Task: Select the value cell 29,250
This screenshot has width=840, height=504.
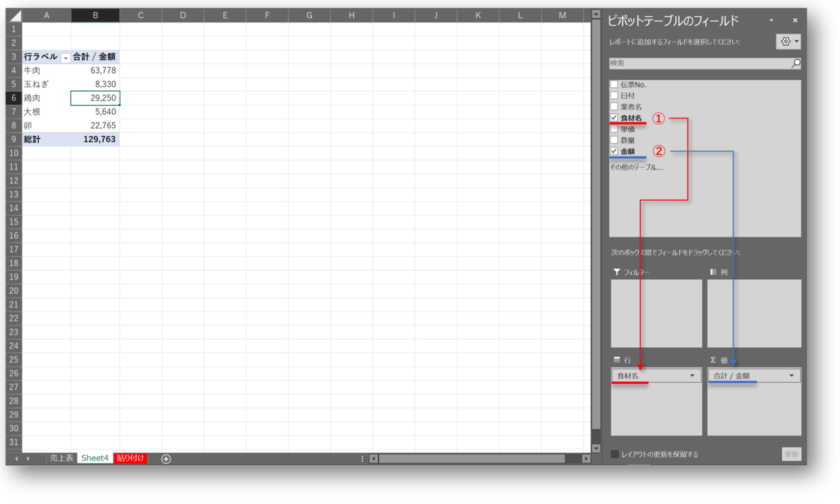Action: coord(95,98)
